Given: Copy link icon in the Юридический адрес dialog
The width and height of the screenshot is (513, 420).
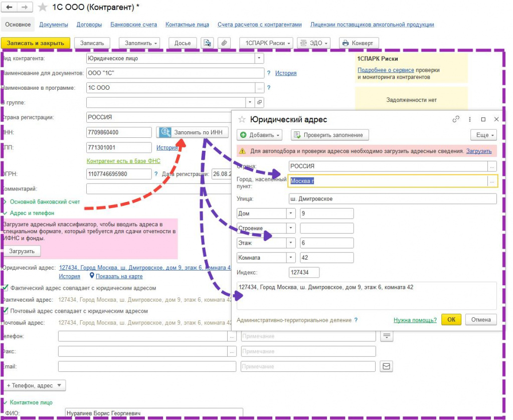Looking at the screenshot, I should point(456,119).
